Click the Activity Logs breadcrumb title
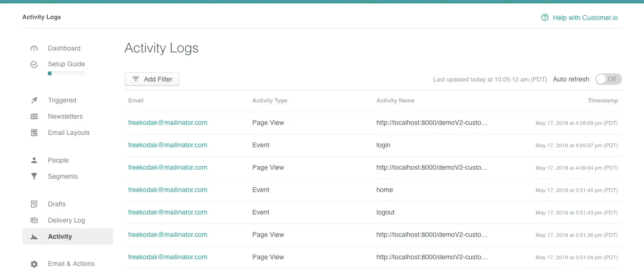Image resolution: width=644 pixels, height=275 pixels. coord(42,17)
